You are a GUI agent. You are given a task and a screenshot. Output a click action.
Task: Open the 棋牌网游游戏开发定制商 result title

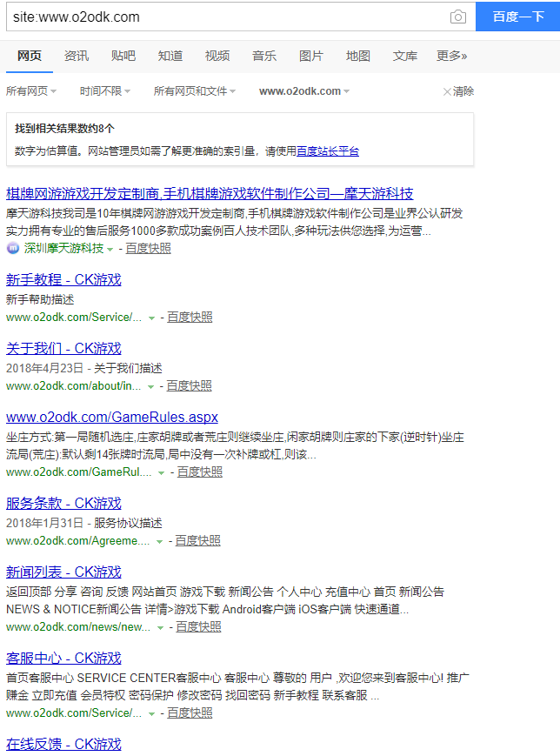(x=210, y=194)
